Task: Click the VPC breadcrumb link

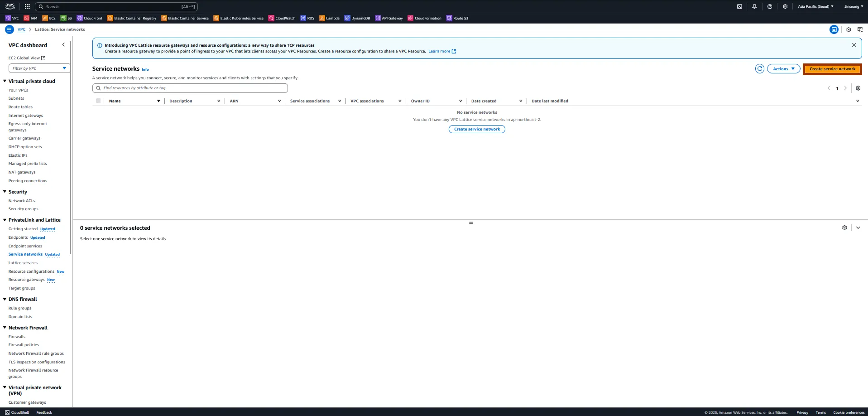Action: [21, 29]
